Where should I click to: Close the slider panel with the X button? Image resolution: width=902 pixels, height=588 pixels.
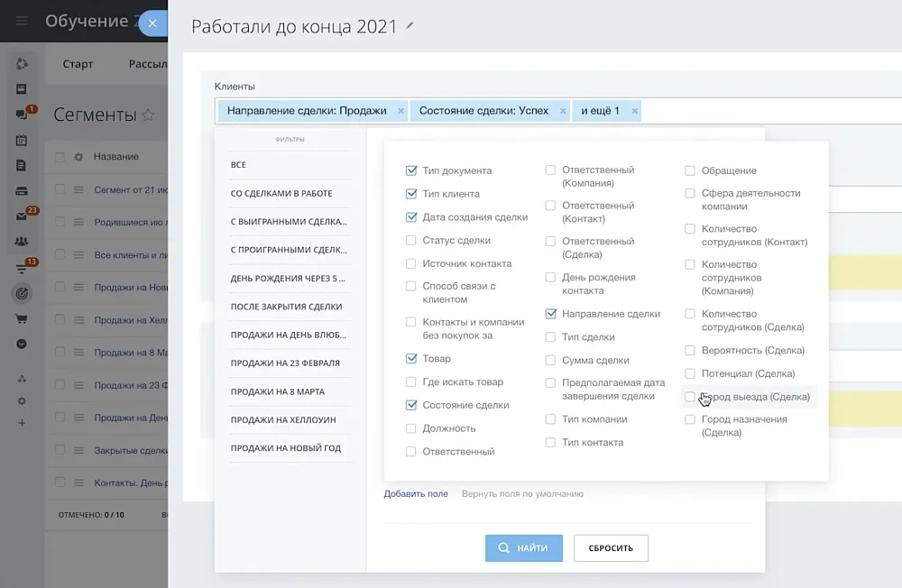(x=152, y=23)
